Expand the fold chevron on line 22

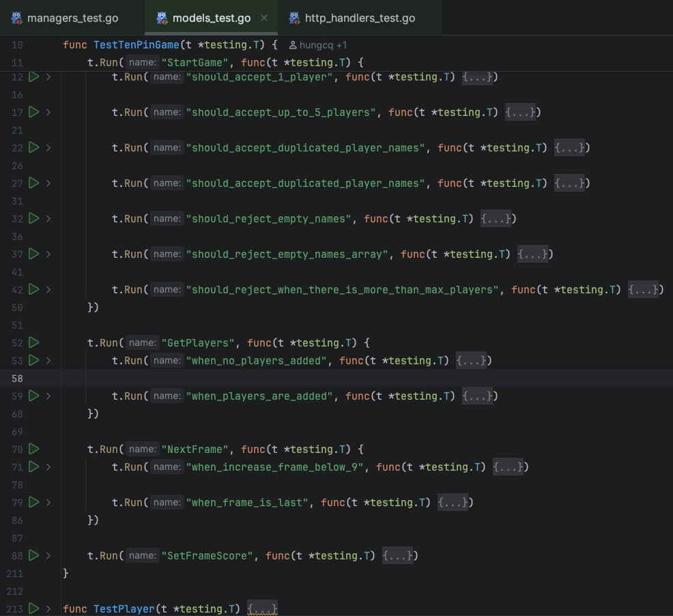point(48,148)
